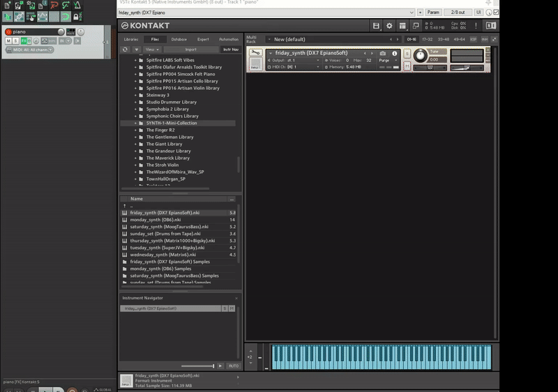The height and width of the screenshot is (392, 558).
Task: Click the instrument info icon
Action: click(x=394, y=53)
